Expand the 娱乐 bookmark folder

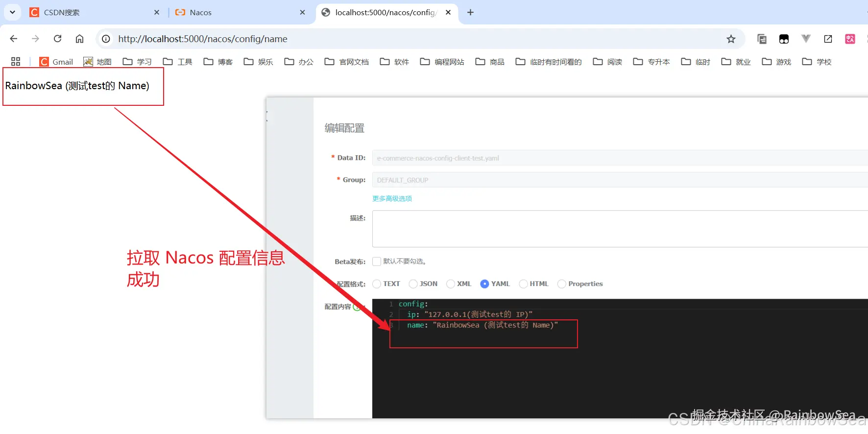259,62
